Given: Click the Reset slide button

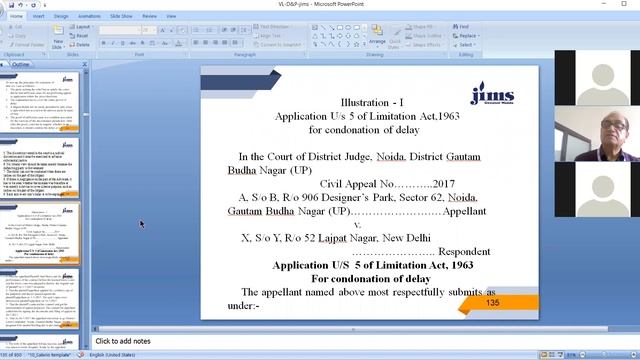Looking at the screenshot, I should pos(79,36).
